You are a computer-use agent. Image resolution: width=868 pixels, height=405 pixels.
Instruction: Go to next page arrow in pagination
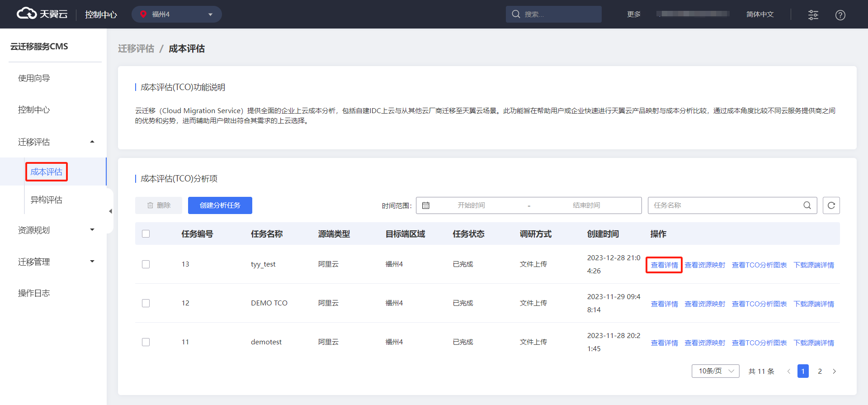[x=834, y=371]
